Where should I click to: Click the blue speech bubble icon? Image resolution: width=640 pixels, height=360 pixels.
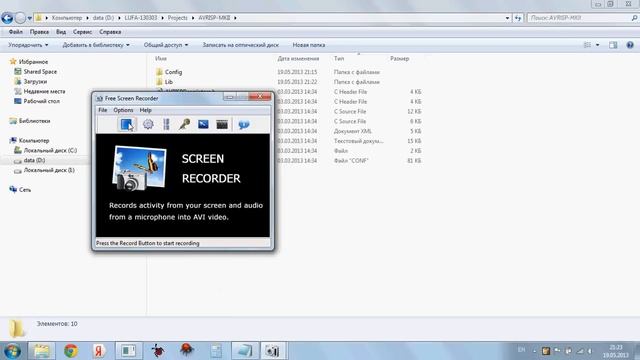(244, 124)
